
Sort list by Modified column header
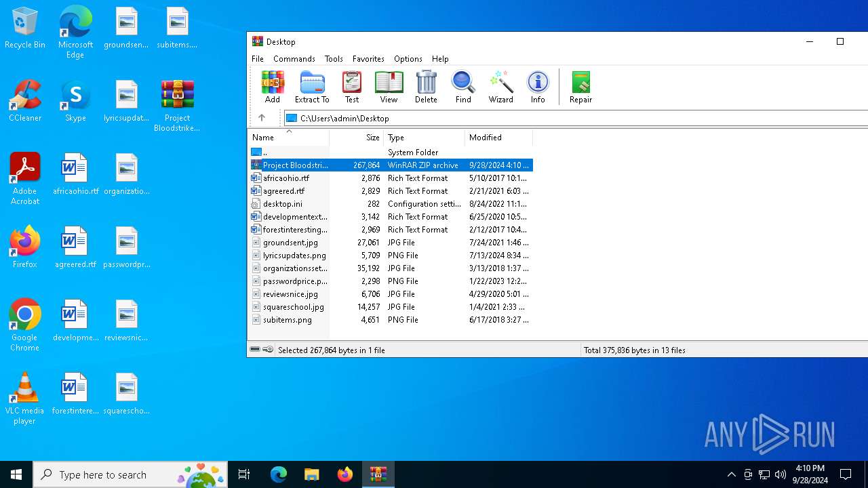tap(499, 138)
